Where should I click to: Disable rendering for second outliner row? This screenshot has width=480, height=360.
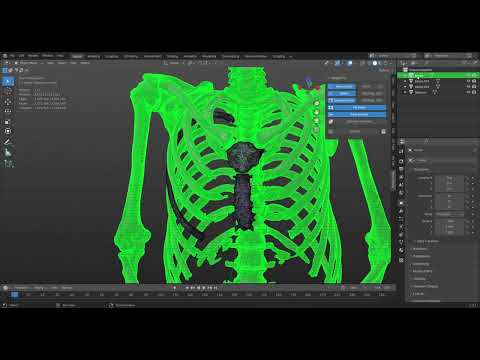pos(474,81)
